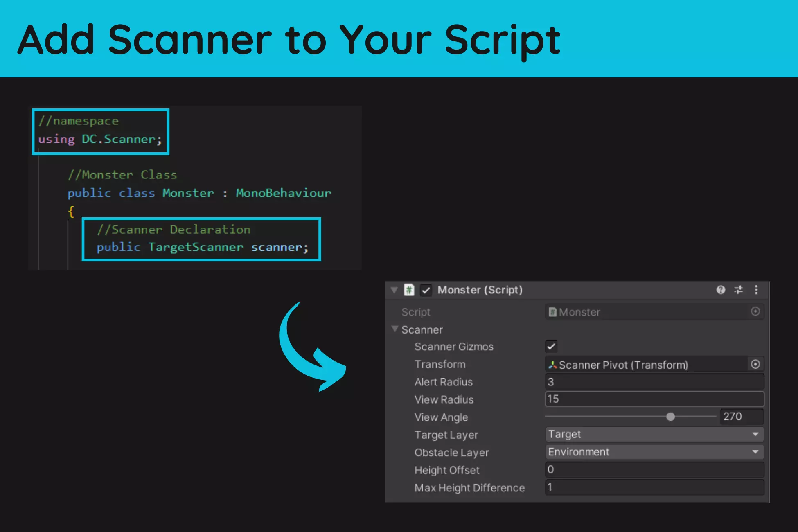The width and height of the screenshot is (798, 532).
Task: Select the Height Offset input field
Action: (x=654, y=469)
